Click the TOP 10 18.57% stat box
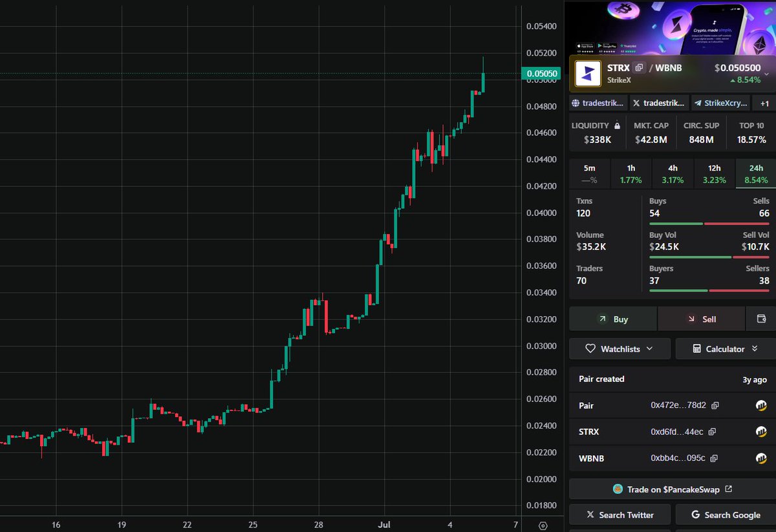This screenshot has height=532, width=776. tap(751, 133)
